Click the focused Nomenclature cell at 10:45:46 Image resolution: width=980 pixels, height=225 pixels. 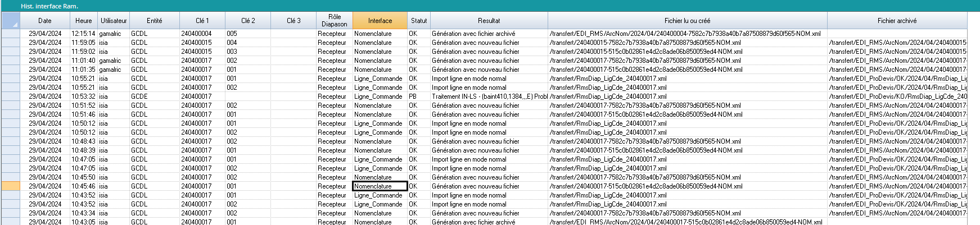380,186
